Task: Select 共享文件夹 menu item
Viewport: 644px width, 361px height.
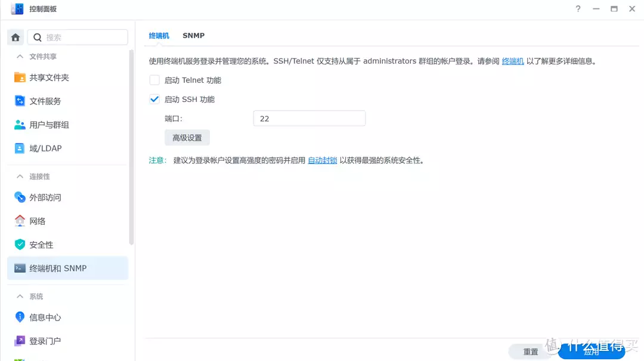Action: click(x=68, y=78)
